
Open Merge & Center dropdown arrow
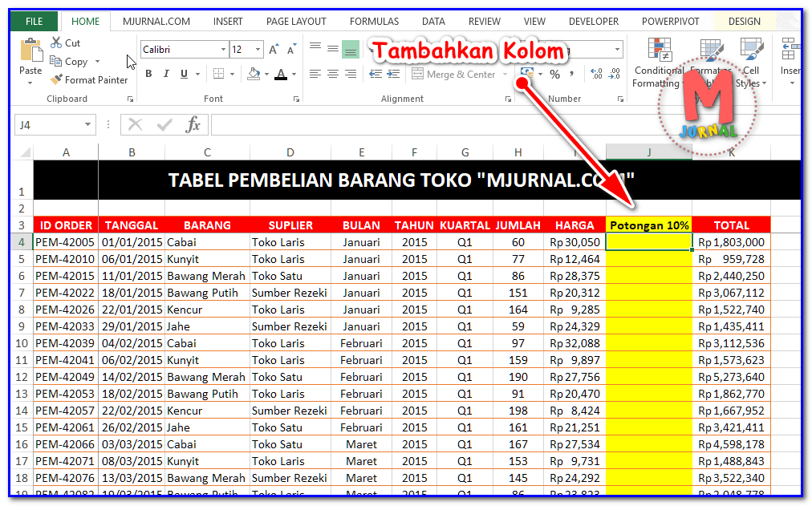click(505, 75)
